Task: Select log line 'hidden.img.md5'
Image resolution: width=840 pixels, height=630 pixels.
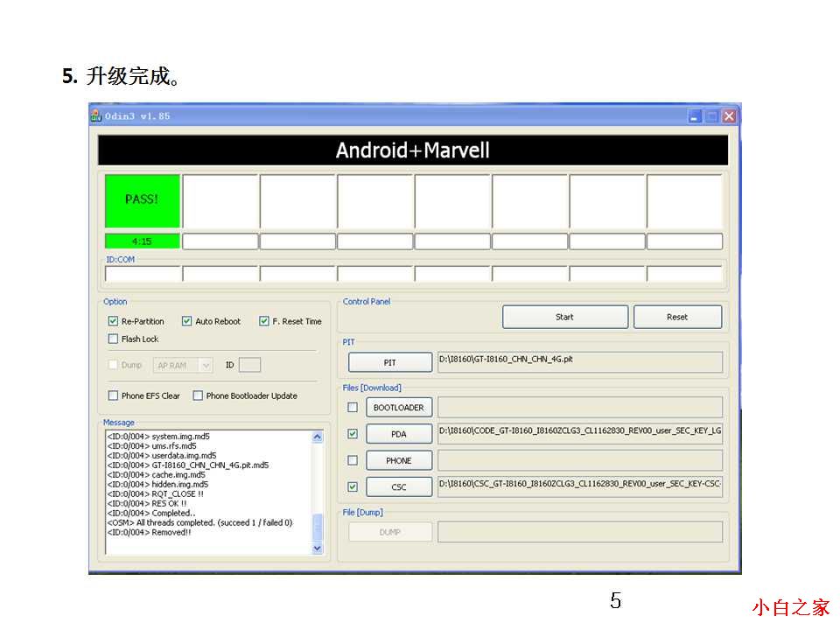Action: click(x=158, y=484)
